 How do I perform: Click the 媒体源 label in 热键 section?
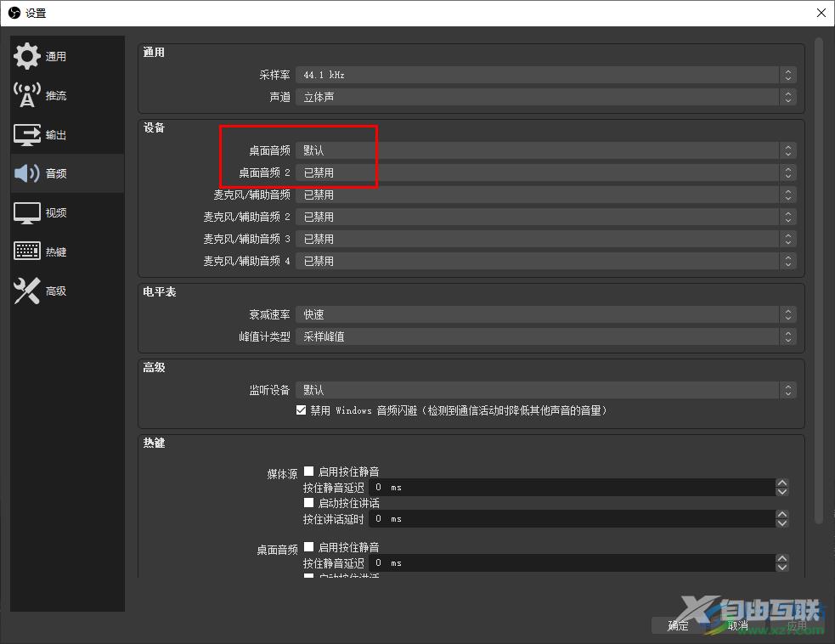click(x=282, y=474)
